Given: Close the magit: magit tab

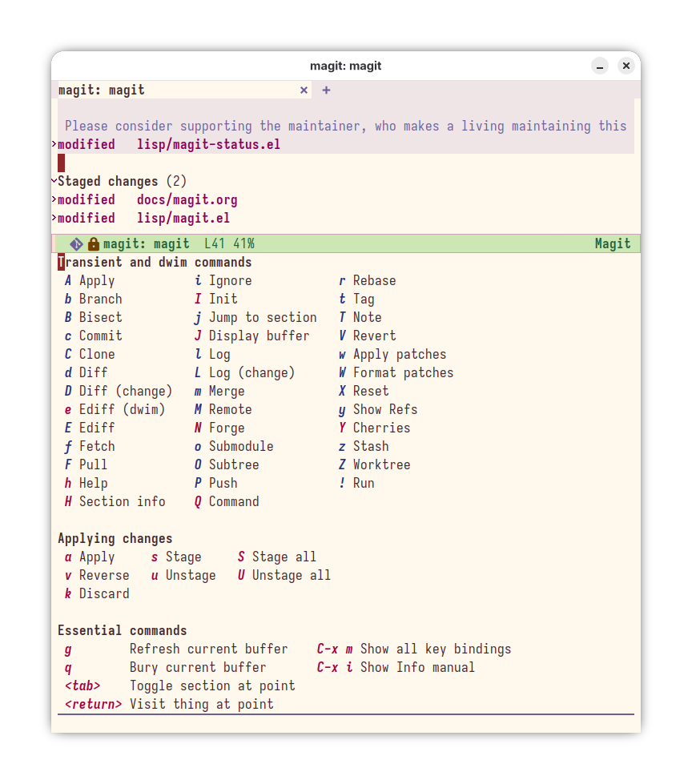Looking at the screenshot, I should [x=304, y=90].
